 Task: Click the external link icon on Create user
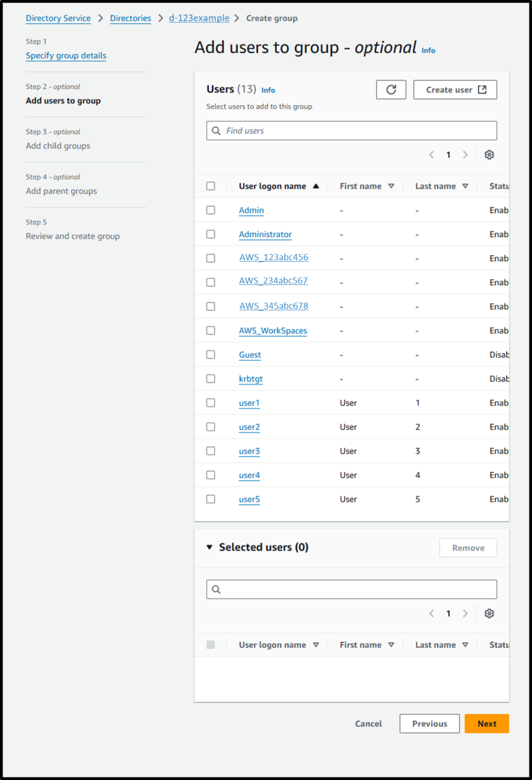point(482,89)
